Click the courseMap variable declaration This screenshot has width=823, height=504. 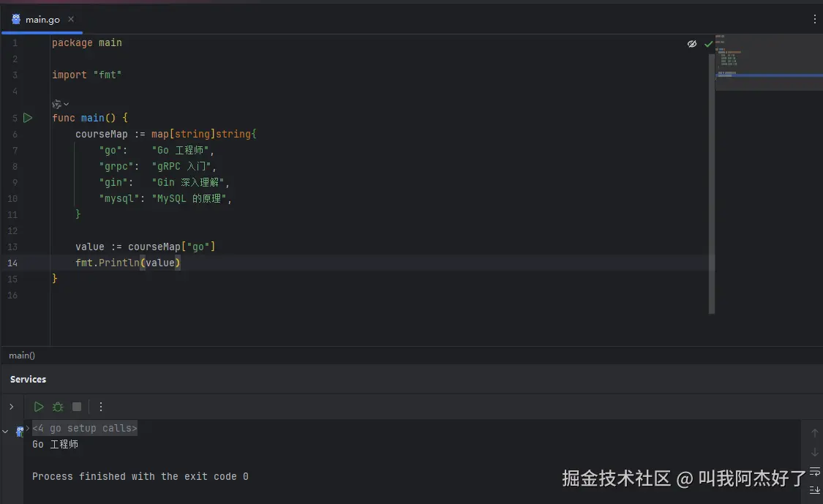[x=101, y=135]
